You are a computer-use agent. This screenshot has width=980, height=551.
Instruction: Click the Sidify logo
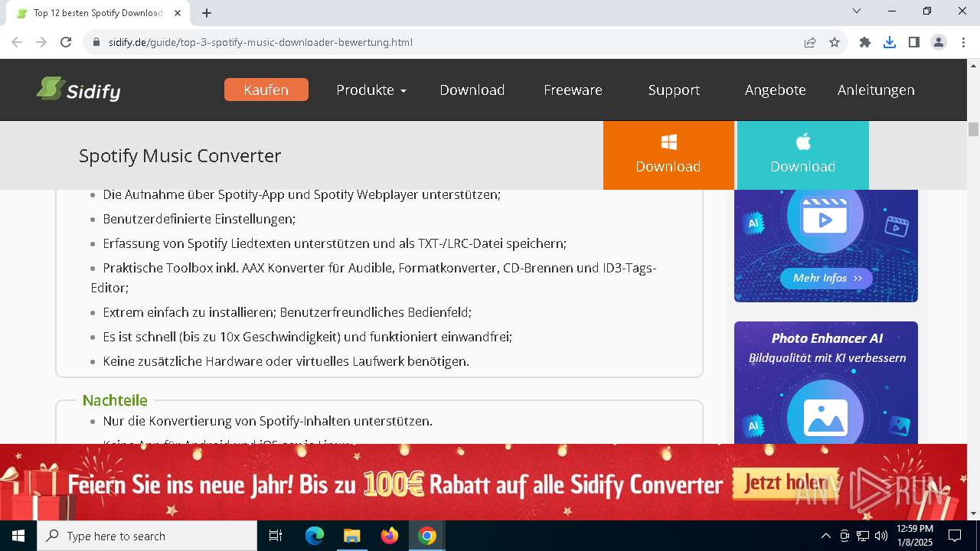79,90
